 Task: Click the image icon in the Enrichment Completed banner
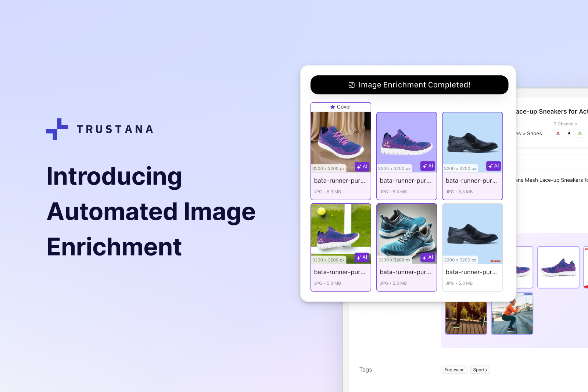(x=351, y=85)
